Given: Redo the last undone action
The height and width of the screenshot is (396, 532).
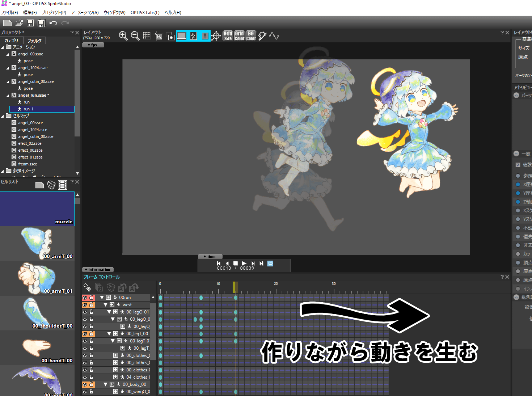Looking at the screenshot, I should tap(65, 23).
